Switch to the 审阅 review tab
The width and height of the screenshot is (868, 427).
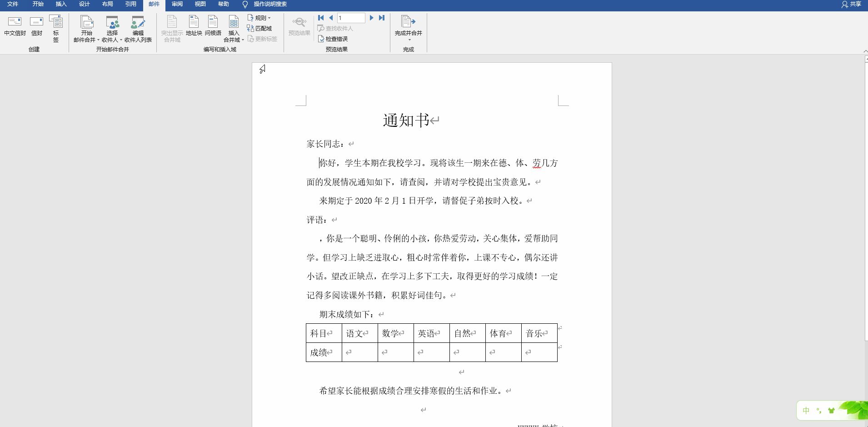click(177, 4)
